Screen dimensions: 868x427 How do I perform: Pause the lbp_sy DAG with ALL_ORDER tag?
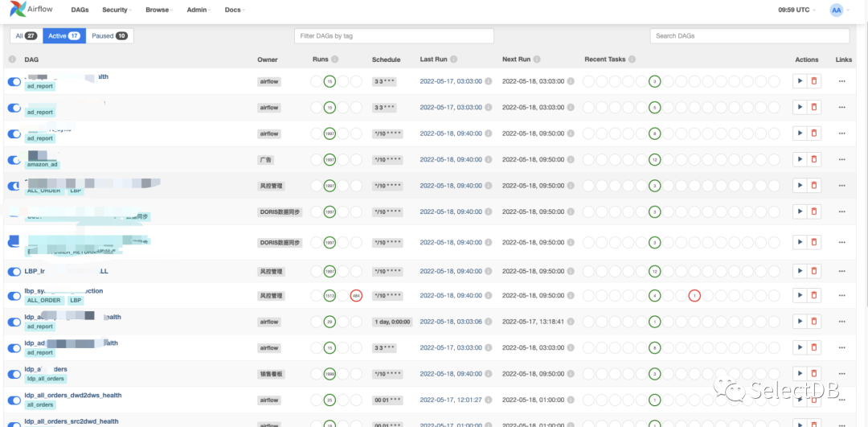coord(14,296)
